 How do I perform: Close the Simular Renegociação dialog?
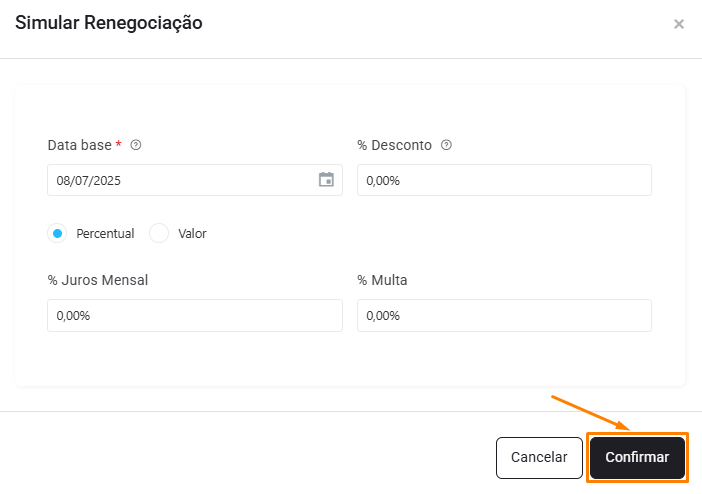[x=679, y=24]
